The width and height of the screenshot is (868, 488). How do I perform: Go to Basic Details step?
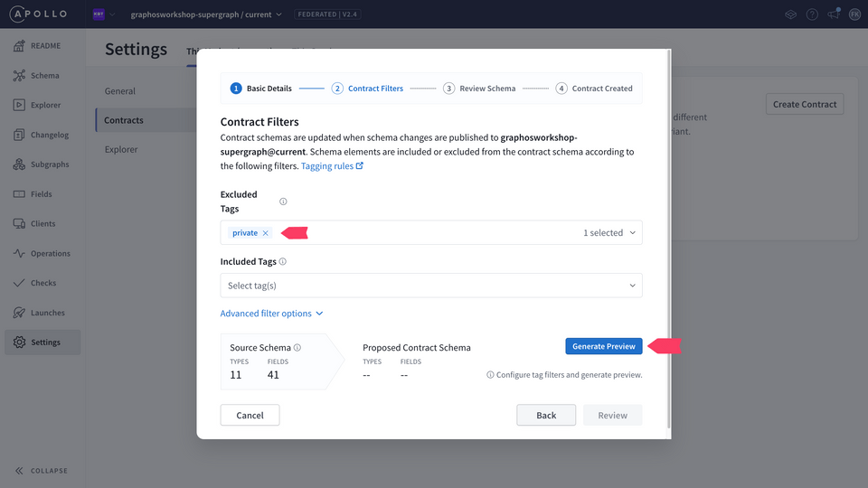(260, 89)
